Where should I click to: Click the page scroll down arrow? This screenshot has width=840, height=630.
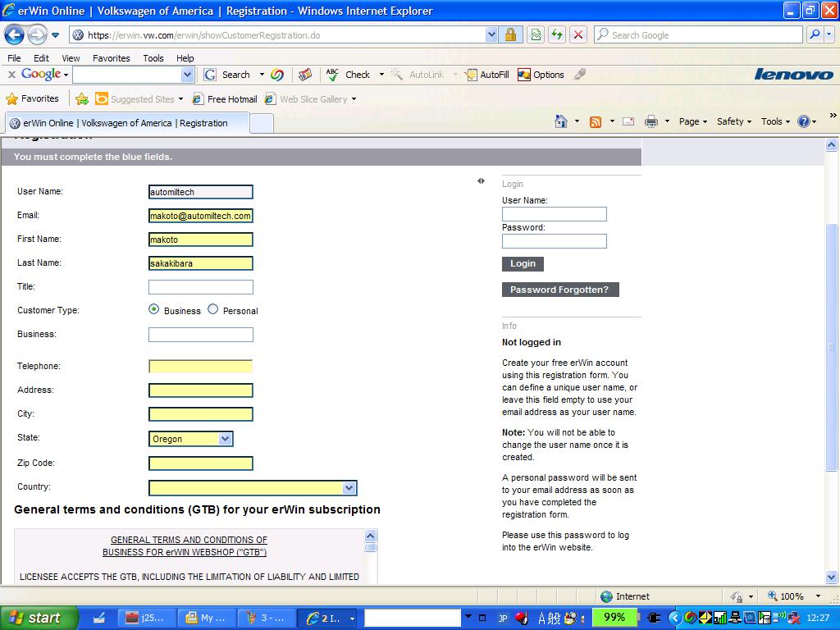coord(831,577)
